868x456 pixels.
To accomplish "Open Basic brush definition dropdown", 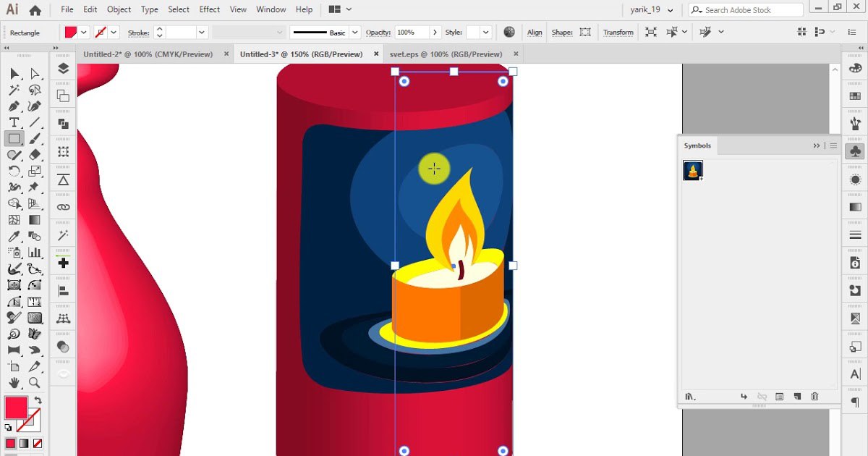I will coord(354,33).
